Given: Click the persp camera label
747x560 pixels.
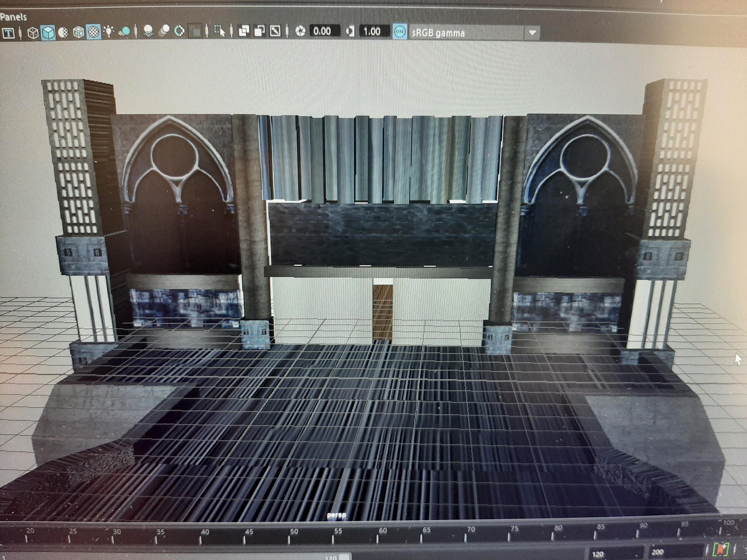Looking at the screenshot, I should tap(336, 515).
